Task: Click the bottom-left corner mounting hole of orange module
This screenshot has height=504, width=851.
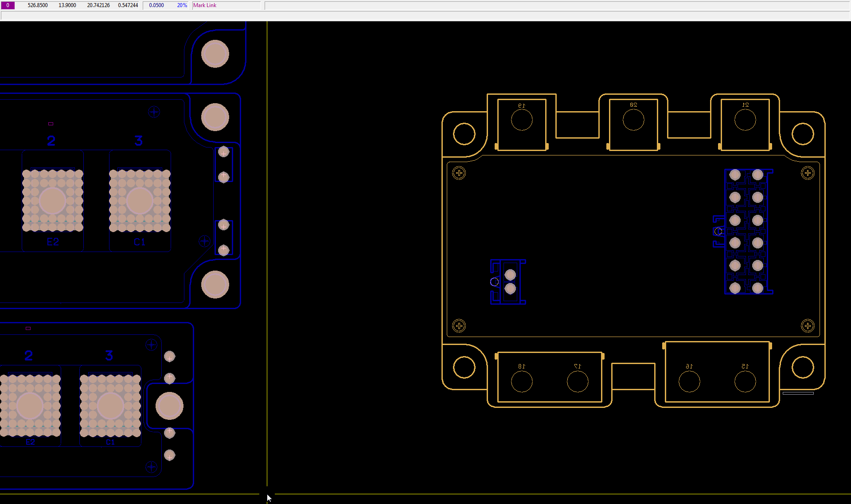Action: [x=464, y=367]
